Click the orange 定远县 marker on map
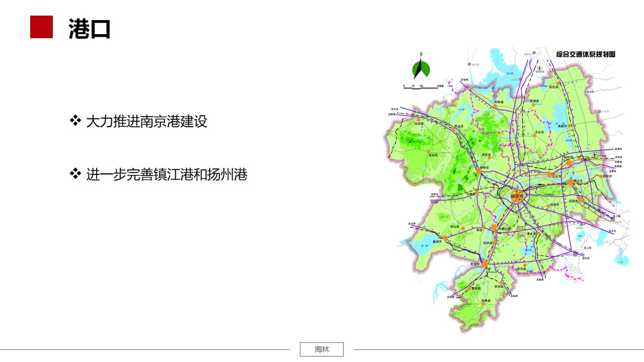Image resolution: width=644 pixels, height=362 pixels. (428, 151)
